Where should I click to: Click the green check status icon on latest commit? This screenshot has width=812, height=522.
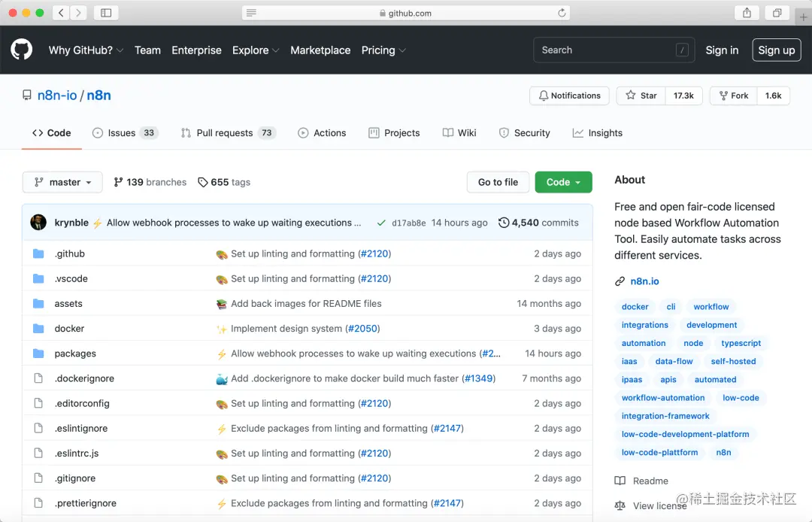381,223
